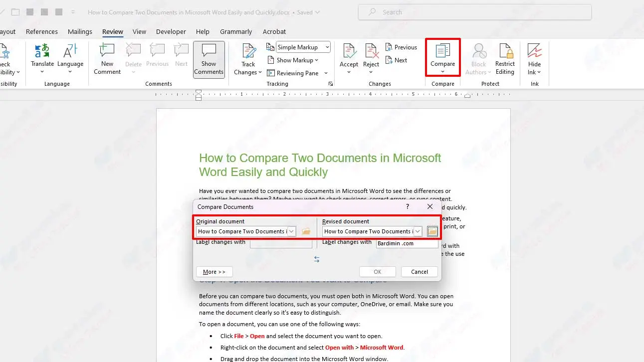Image resolution: width=644 pixels, height=362 pixels.
Task: Toggle the Reviewing Pane
Action: (x=293, y=73)
